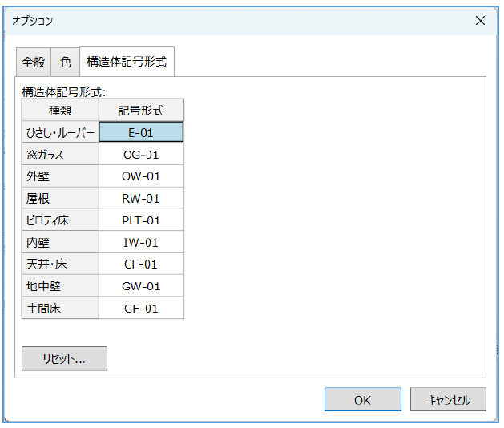
Task: Confirm the dialog with OK
Action: coord(362,400)
